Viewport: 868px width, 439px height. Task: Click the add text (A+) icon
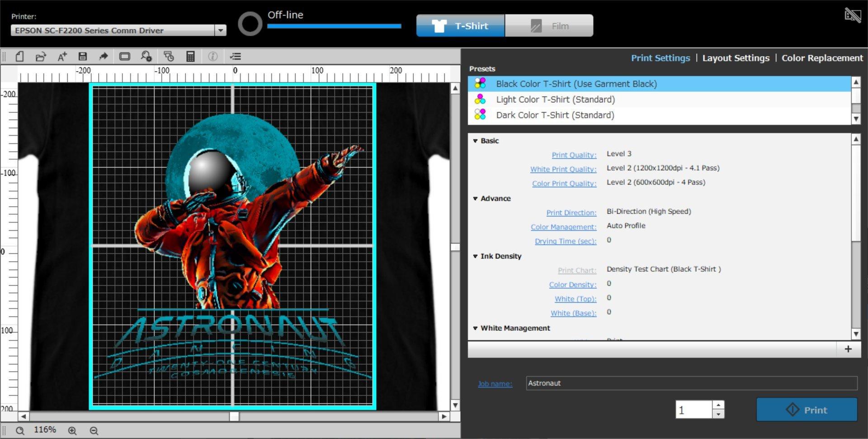coord(62,57)
